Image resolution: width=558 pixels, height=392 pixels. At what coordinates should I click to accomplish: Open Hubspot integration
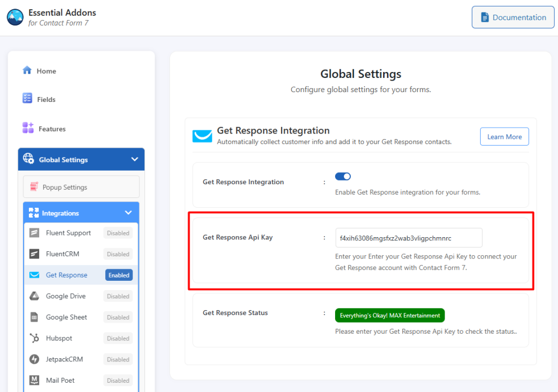click(59, 338)
